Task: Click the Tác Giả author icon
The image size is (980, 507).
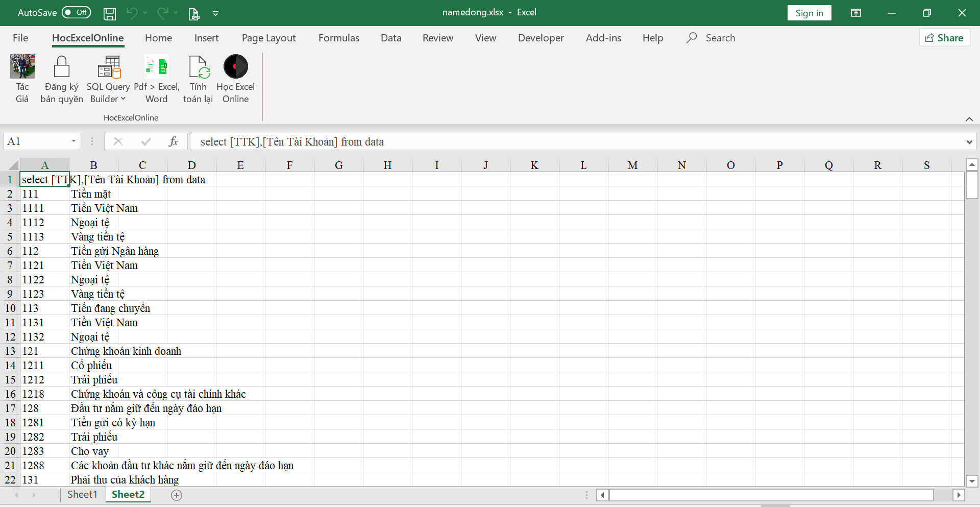Action: tap(22, 67)
